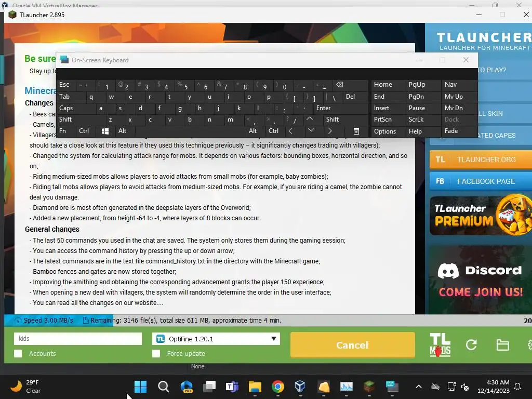Image resolution: width=532 pixels, height=399 pixels.
Task: Click Mv Dn on On-Screen Keyboard
Action: click(x=459, y=108)
